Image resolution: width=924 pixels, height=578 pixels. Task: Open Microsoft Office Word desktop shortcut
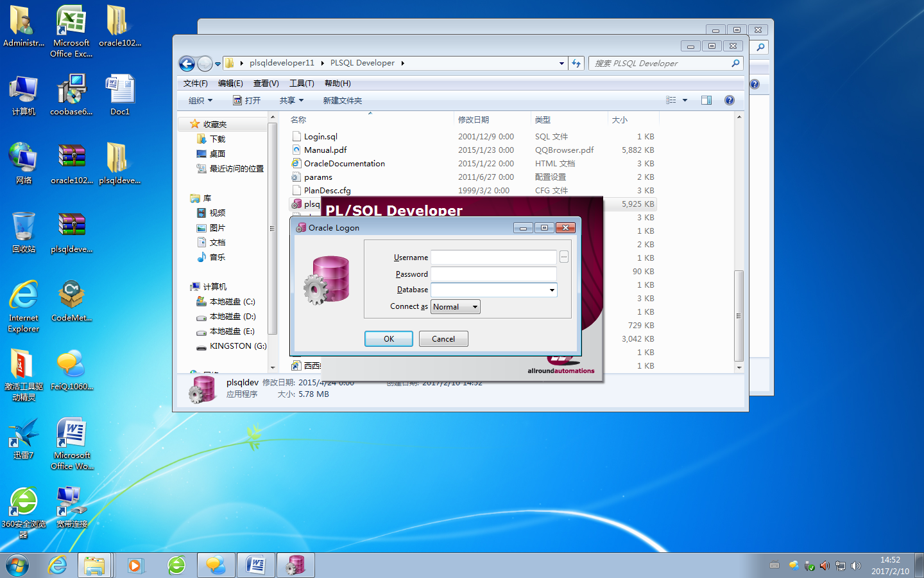(x=71, y=444)
